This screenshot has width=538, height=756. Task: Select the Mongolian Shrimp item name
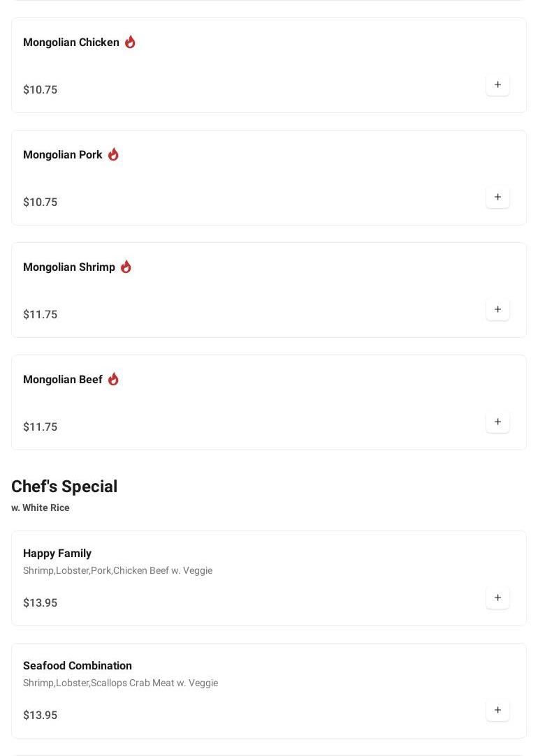tap(69, 267)
